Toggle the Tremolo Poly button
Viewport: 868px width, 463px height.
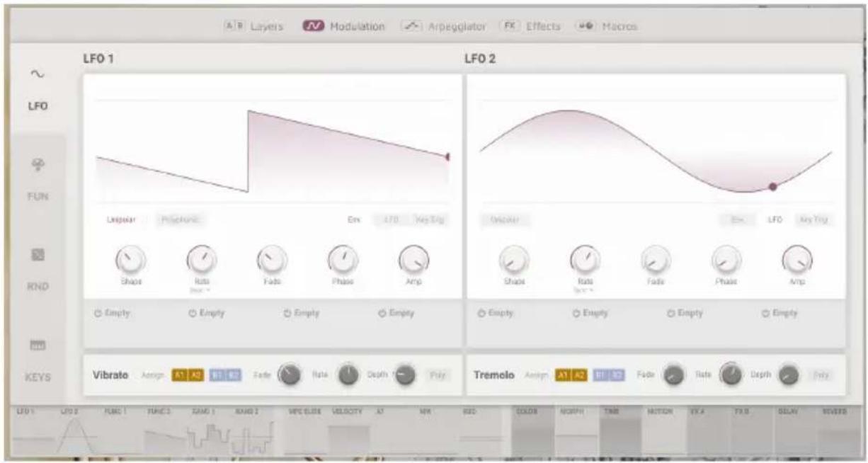[x=821, y=374]
